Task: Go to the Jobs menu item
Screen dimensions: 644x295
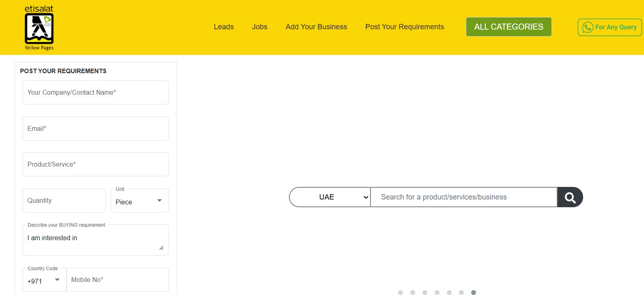Action: pyautogui.click(x=260, y=27)
